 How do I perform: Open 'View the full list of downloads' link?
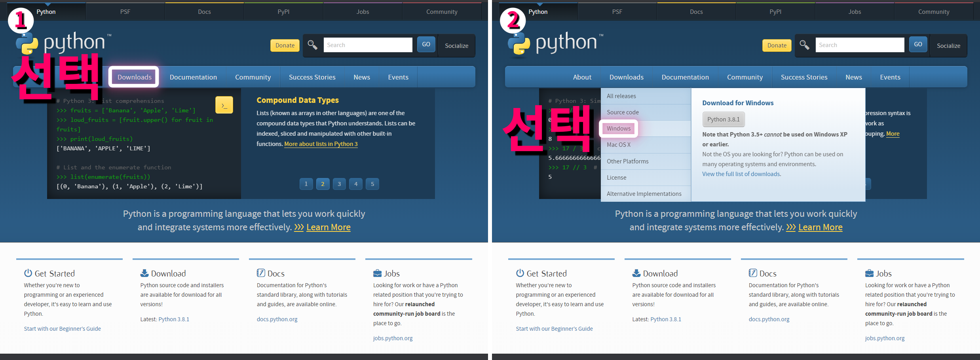point(741,174)
